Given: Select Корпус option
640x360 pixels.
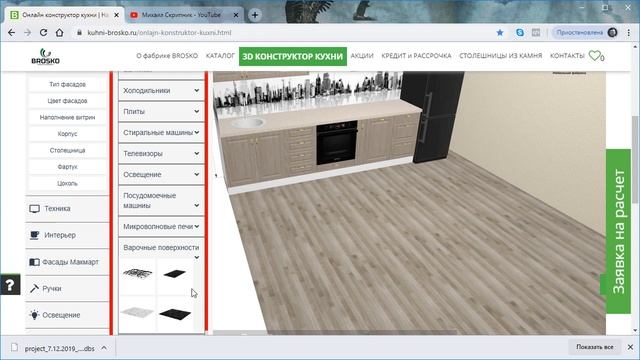Looking at the screenshot, I should (x=67, y=134).
